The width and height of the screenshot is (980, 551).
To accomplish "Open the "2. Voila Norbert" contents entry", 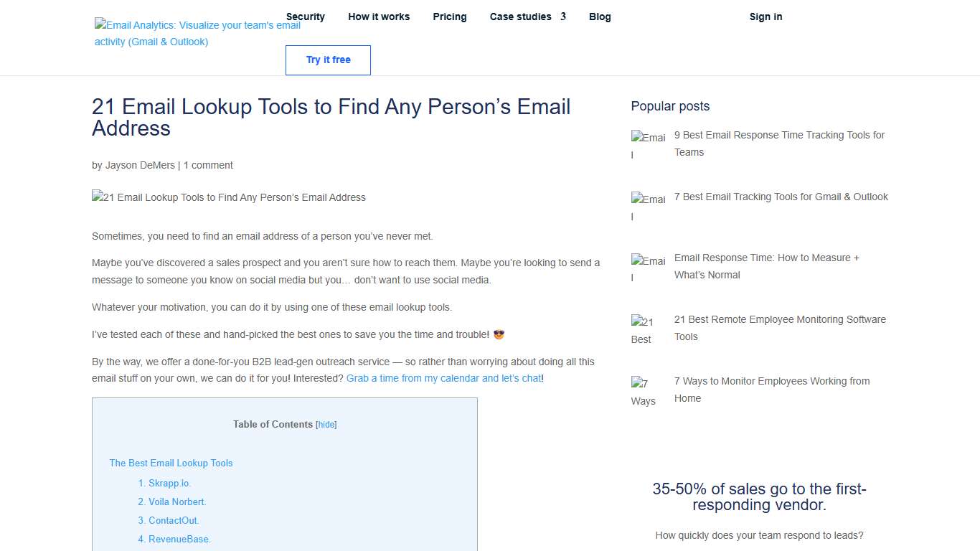I will pos(172,501).
